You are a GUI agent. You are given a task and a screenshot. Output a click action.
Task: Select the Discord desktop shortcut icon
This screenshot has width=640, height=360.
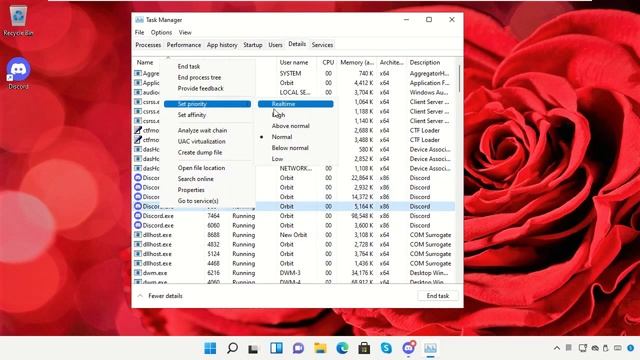click(x=18, y=73)
